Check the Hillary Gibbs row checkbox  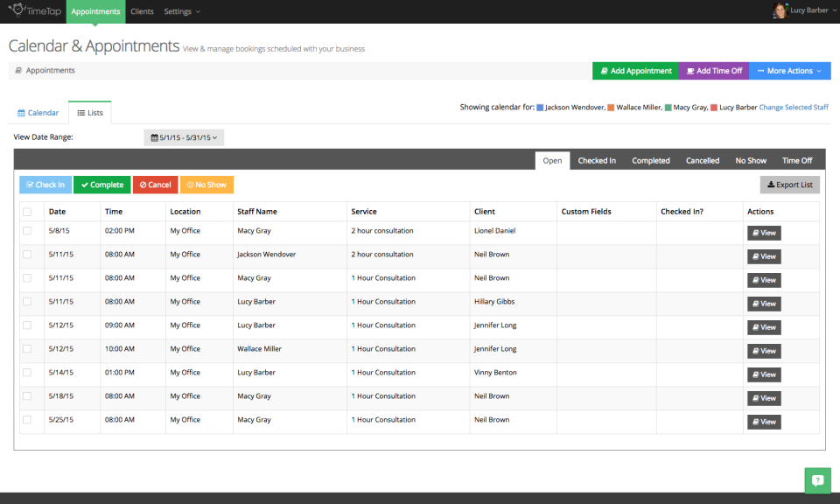27,302
